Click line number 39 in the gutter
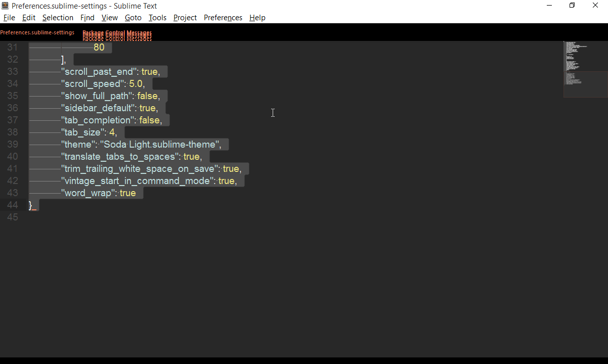Image resolution: width=608 pixels, height=364 pixels. click(13, 145)
